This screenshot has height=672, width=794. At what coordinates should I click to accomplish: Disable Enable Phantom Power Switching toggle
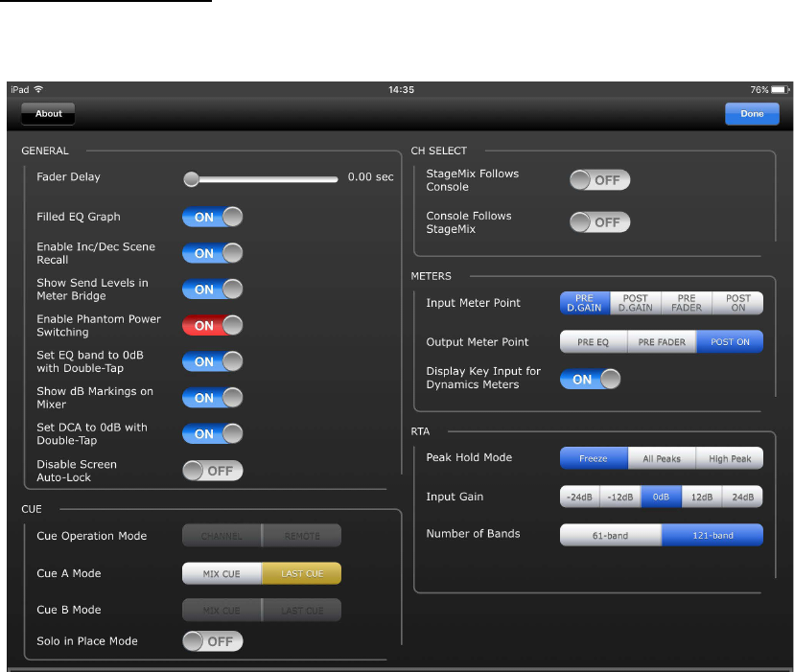(213, 326)
